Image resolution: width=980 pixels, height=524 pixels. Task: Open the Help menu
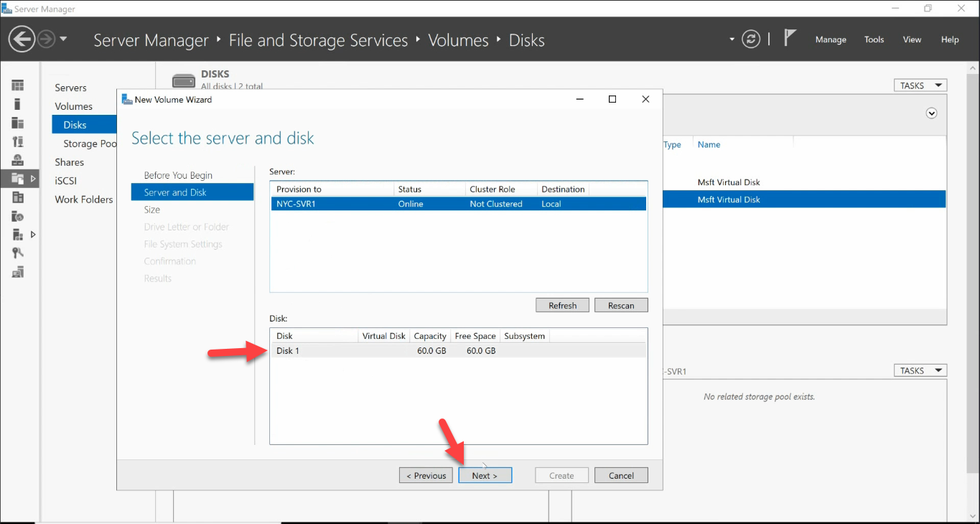[950, 39]
